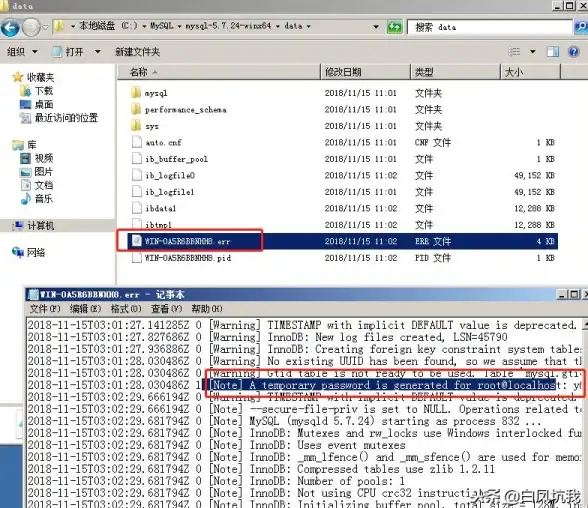Open Notepad 编辑(E) menu
Screen dimensions: 588x508
pyautogui.click(x=86, y=309)
